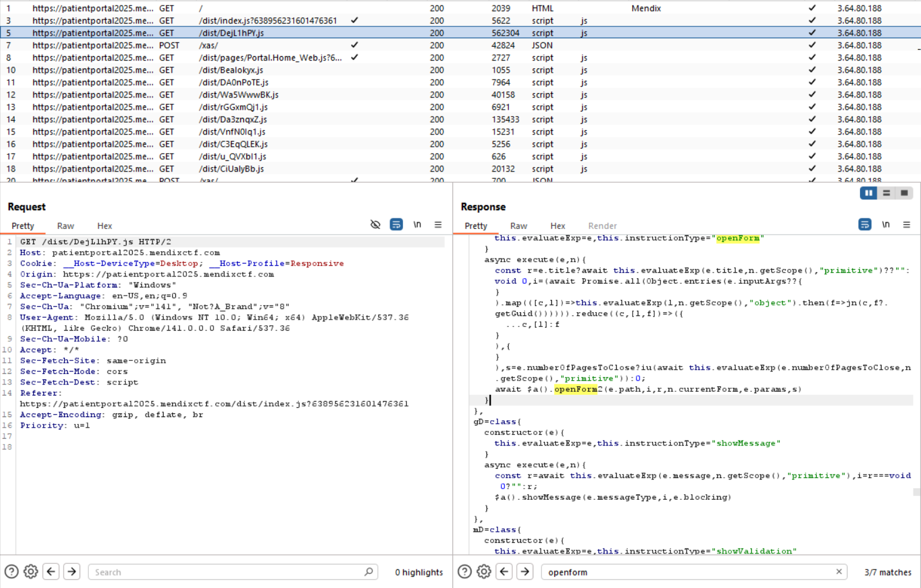Select the stacked horizontal layout icon

[x=886, y=193]
